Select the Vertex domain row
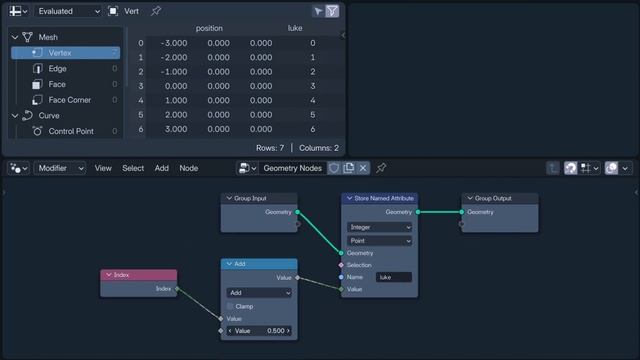 point(65,53)
